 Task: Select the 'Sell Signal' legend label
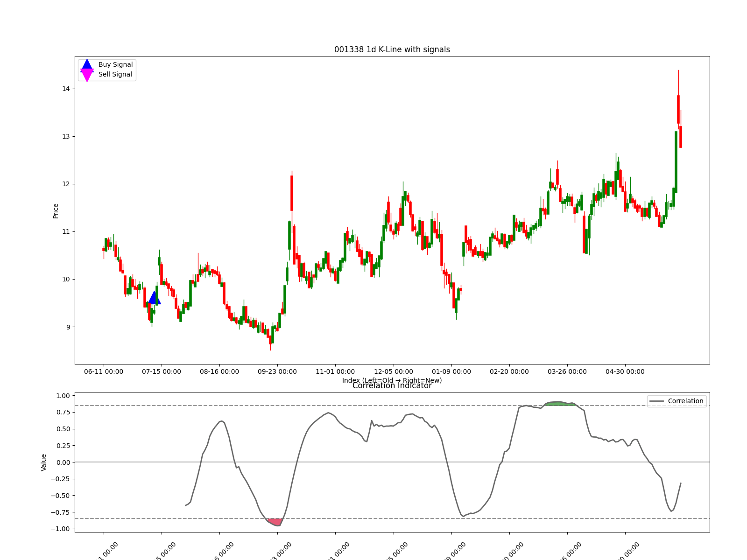(115, 74)
